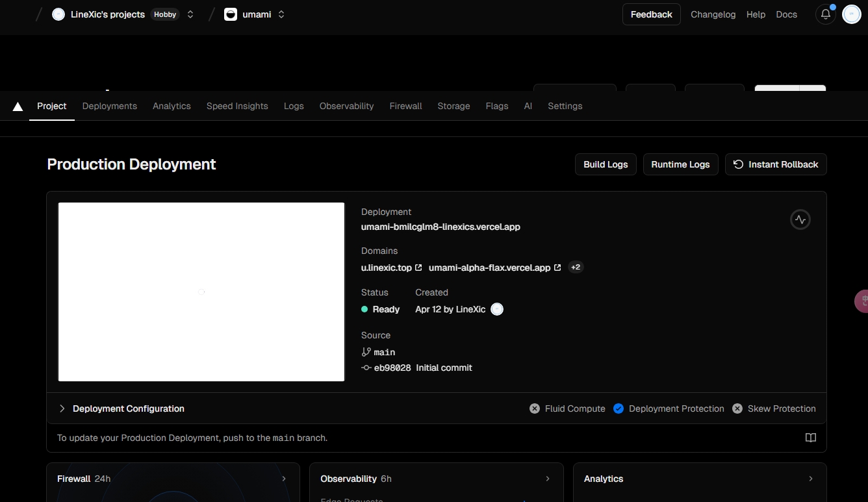
Task: Click the deployment preview thumbnail
Action: pos(201,292)
